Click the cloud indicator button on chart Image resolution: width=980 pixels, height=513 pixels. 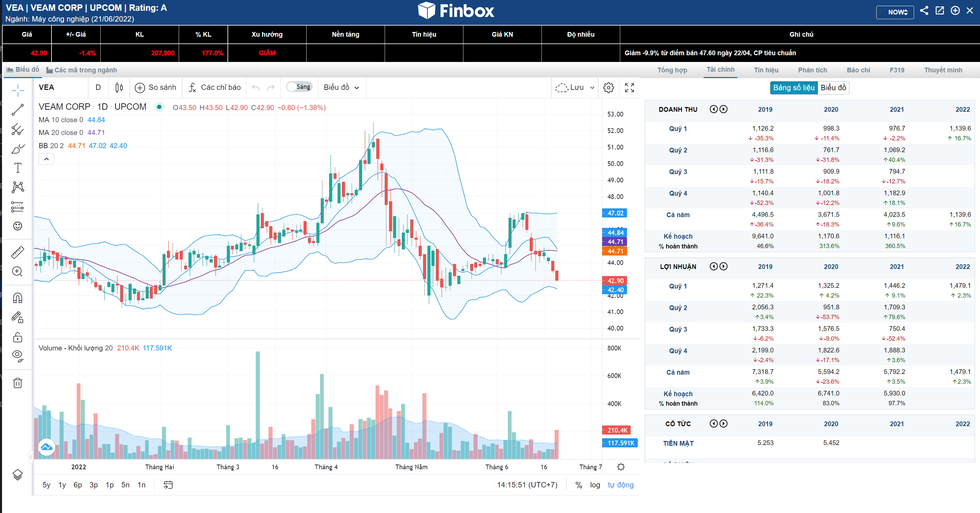(46, 447)
